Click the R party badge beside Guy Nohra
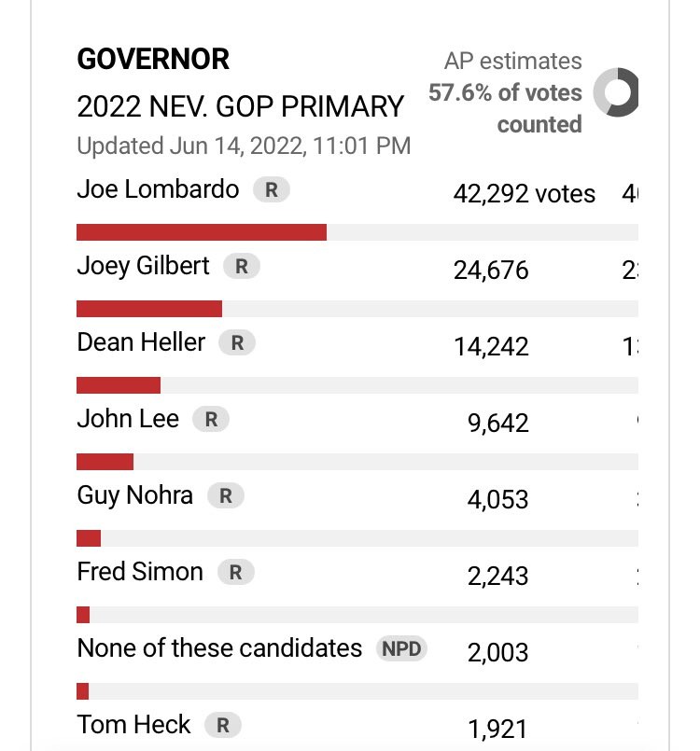The height and width of the screenshot is (751, 700). pyautogui.click(x=225, y=495)
